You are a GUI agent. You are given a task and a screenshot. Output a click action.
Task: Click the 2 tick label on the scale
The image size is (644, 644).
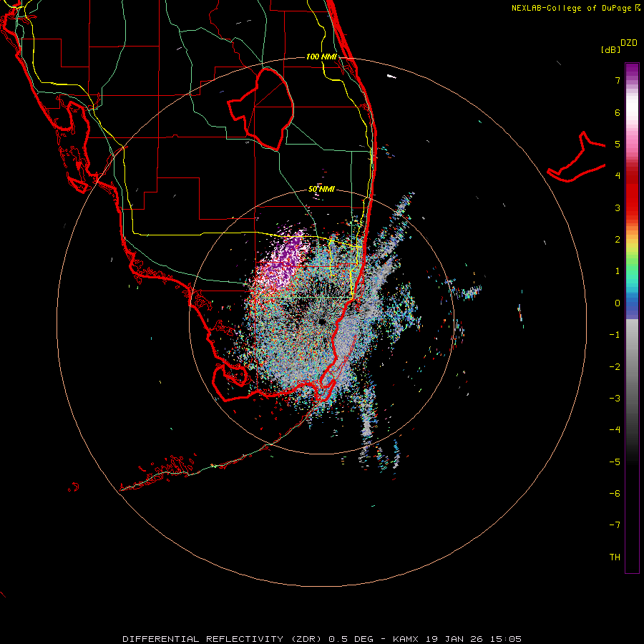click(x=618, y=240)
